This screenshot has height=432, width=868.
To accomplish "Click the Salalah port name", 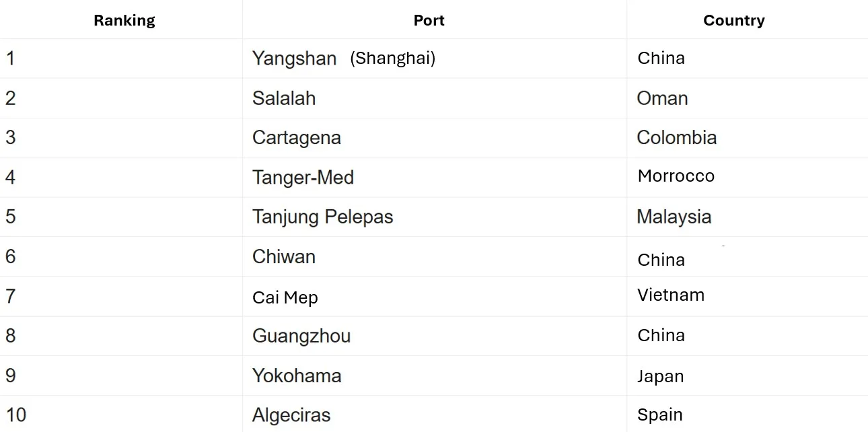I will [284, 98].
